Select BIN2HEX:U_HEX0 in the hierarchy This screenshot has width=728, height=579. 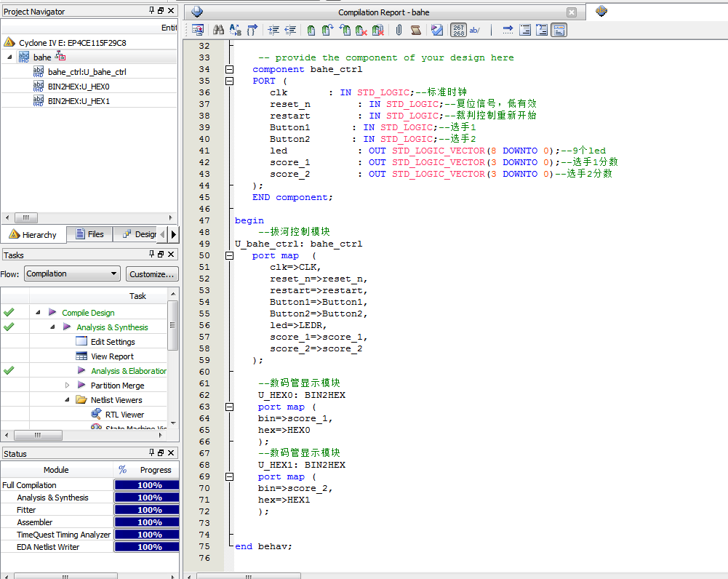pyautogui.click(x=79, y=87)
